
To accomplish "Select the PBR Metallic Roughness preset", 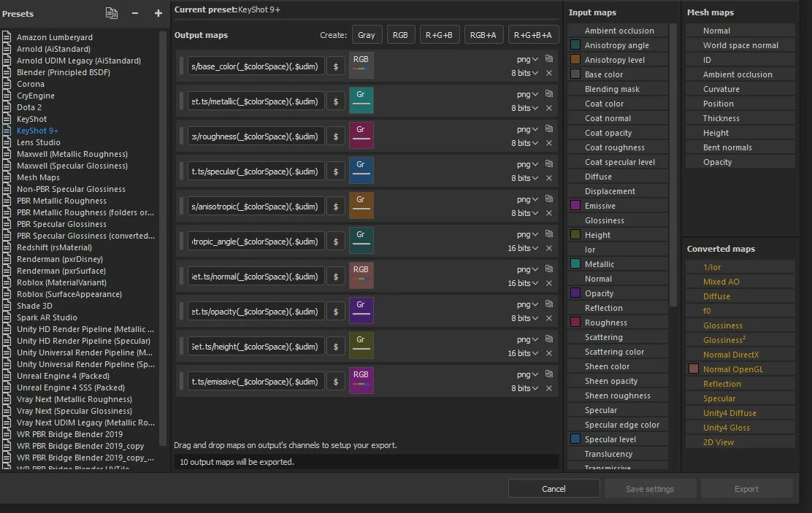I will [61, 201].
